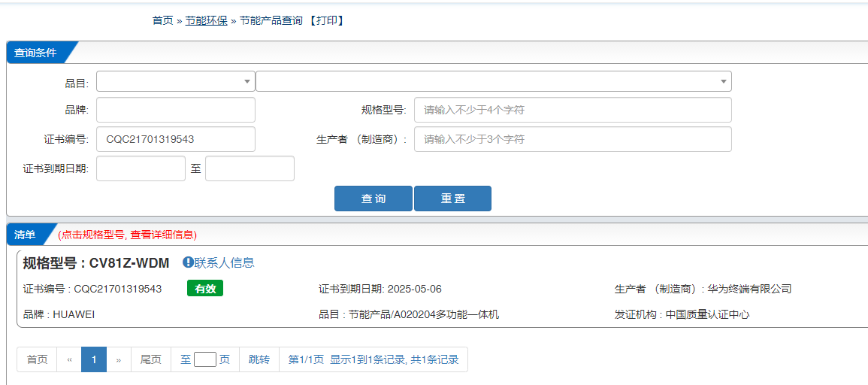The image size is (868, 385).
Task: Open the first 品目 dropdown
Action: (176, 81)
